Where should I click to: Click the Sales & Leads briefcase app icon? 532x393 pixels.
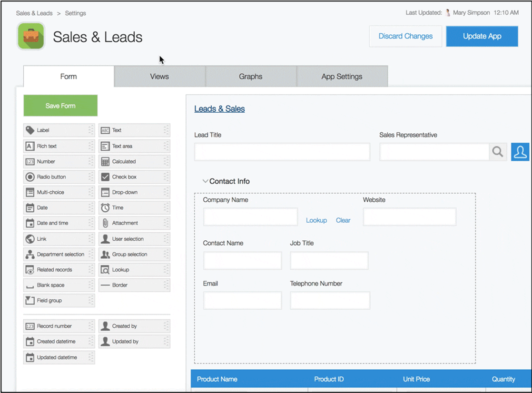(31, 36)
